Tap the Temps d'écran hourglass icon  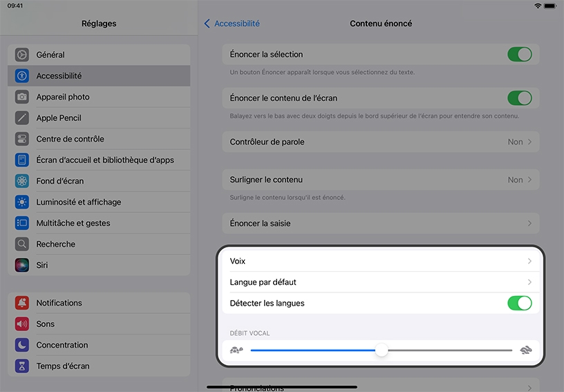pyautogui.click(x=22, y=366)
